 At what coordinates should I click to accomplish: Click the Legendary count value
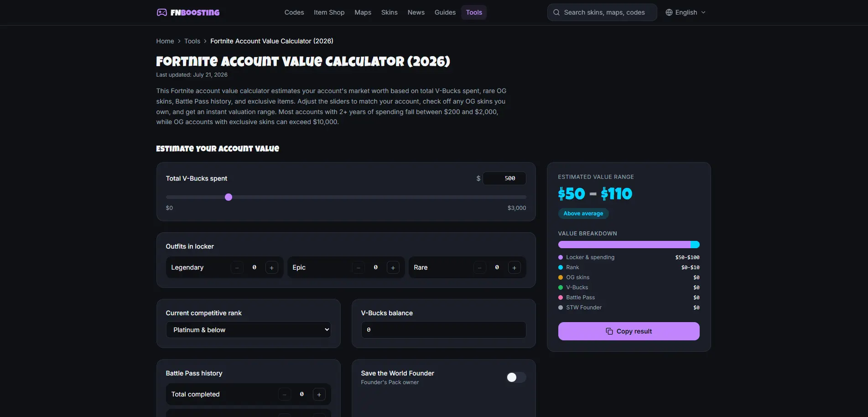255,267
